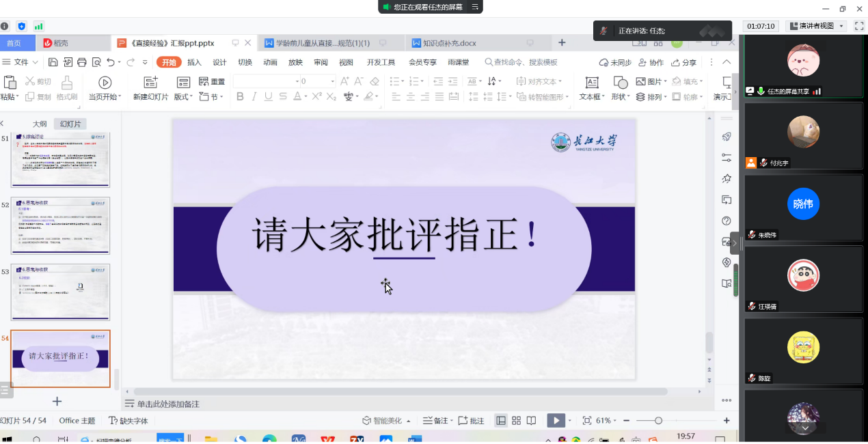Click the Save icon in quick access toolbar
The width and height of the screenshot is (868, 444).
pos(53,62)
